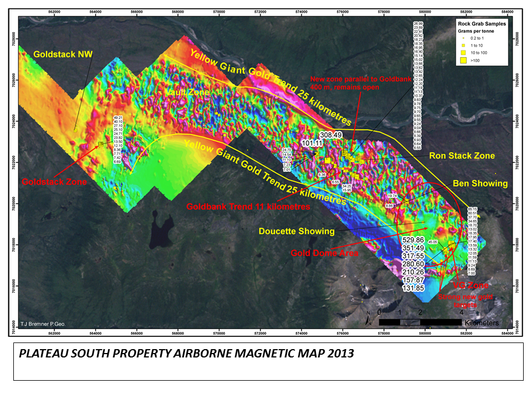Click the 10 to 100 legend sample square
This screenshot has height=399, width=532.
(x=463, y=53)
